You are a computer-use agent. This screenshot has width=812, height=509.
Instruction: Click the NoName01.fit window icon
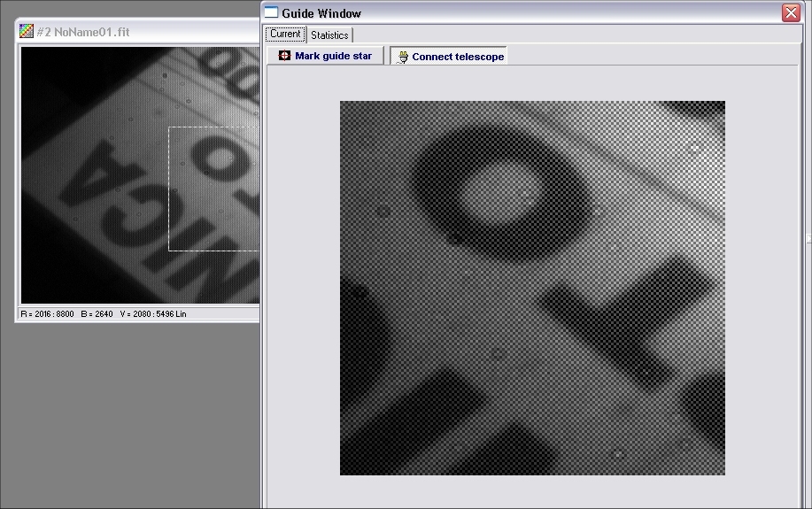tap(27, 32)
